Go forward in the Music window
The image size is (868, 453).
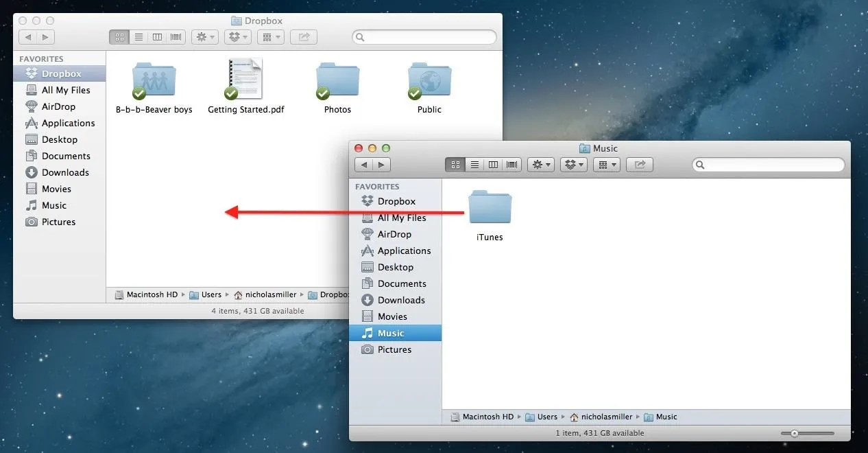point(382,165)
